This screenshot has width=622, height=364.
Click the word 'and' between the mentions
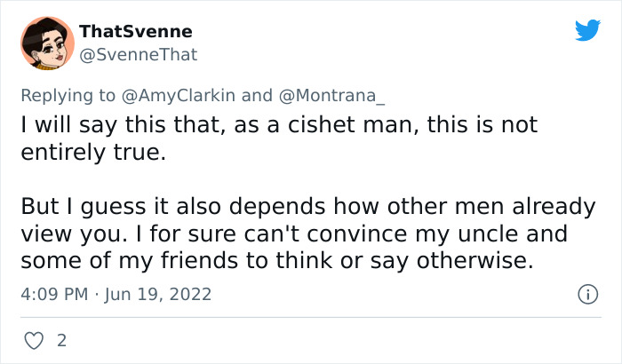coord(257,95)
